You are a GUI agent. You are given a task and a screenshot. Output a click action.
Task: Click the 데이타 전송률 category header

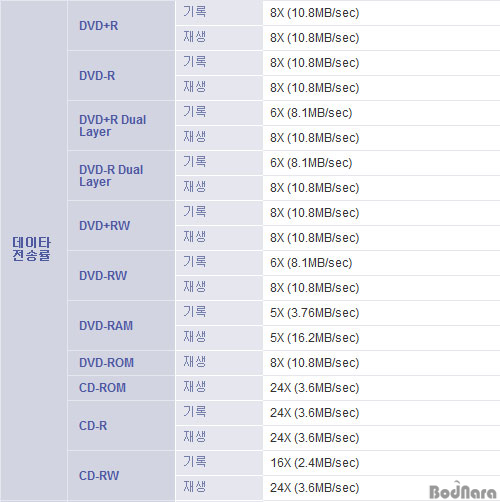point(31,249)
